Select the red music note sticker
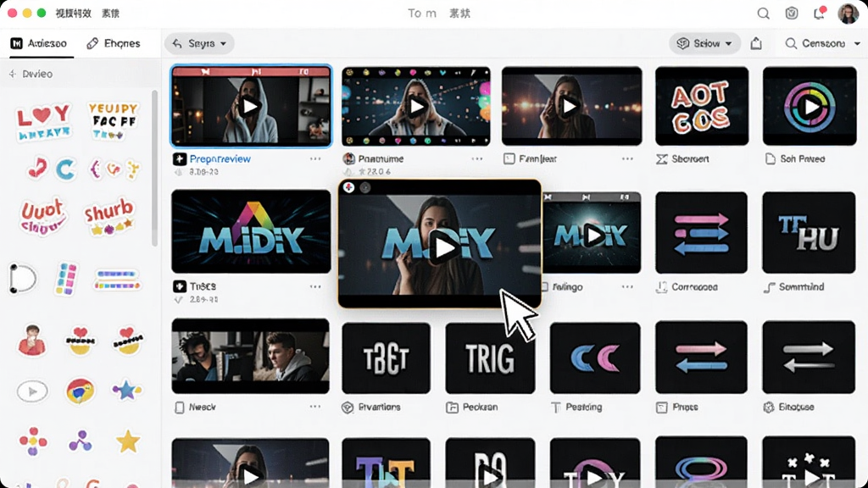This screenshot has height=488, width=868. point(37,169)
